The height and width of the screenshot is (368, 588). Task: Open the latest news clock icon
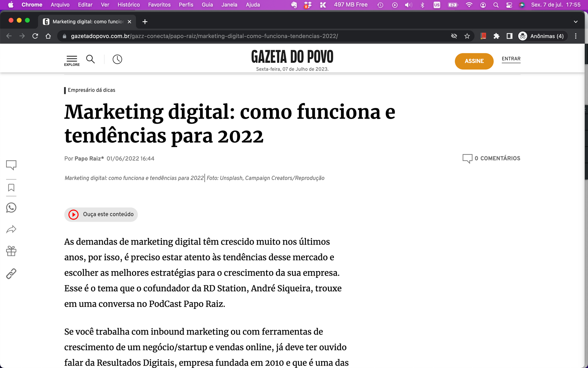[x=117, y=59]
